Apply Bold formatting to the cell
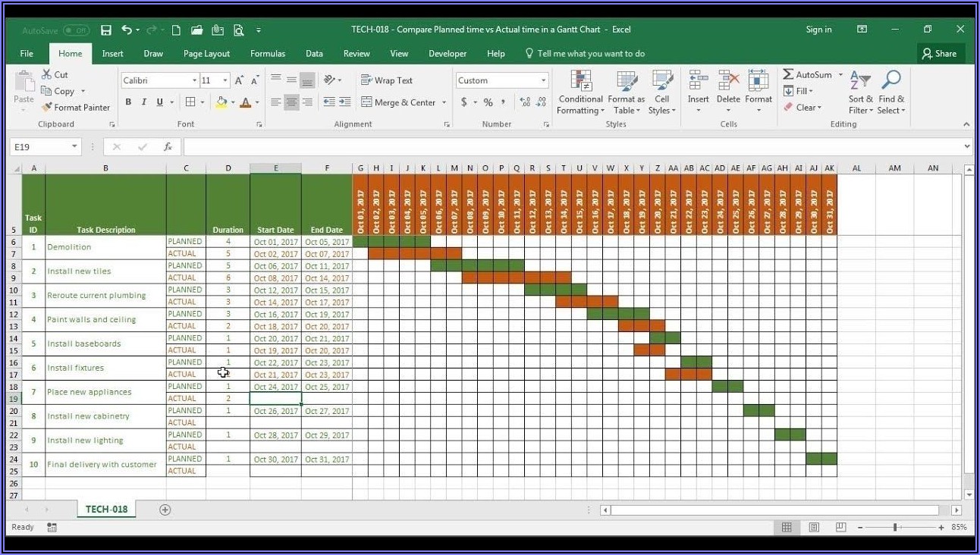 click(128, 102)
